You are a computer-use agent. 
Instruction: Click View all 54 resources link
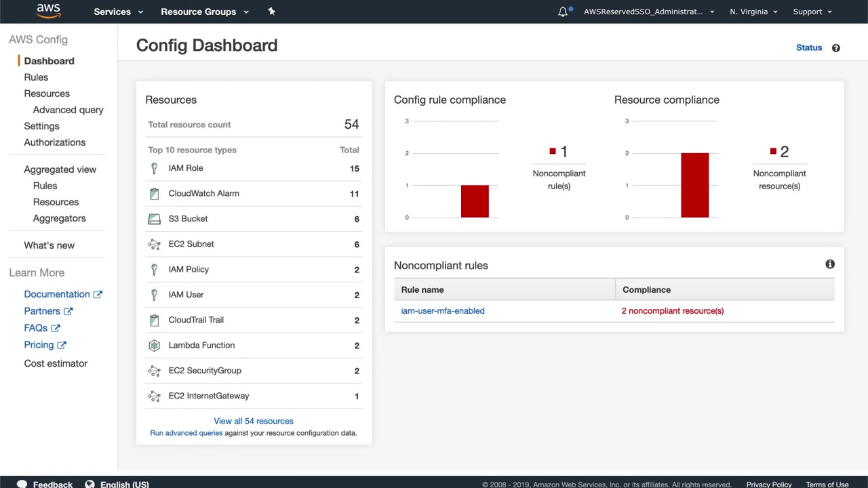254,421
